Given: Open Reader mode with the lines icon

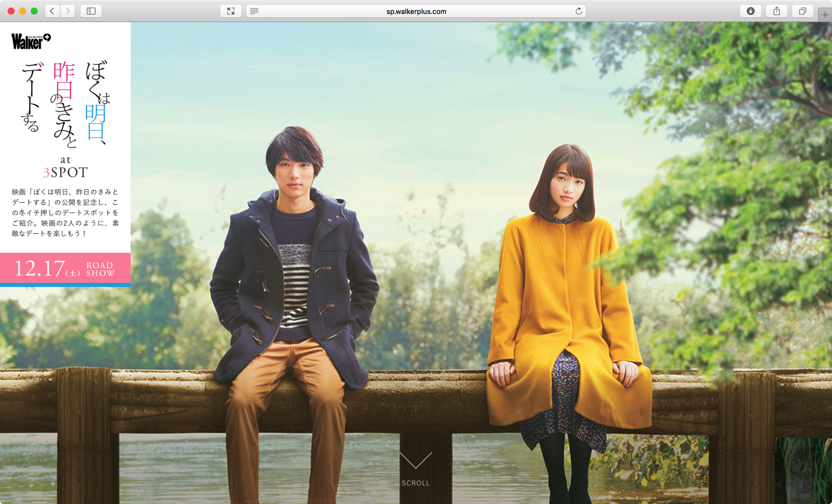Looking at the screenshot, I should pyautogui.click(x=254, y=10).
